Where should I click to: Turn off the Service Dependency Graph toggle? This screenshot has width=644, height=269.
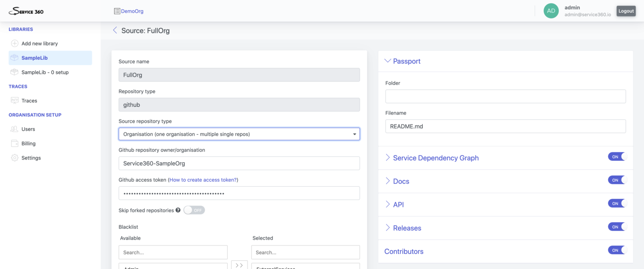pos(617,157)
